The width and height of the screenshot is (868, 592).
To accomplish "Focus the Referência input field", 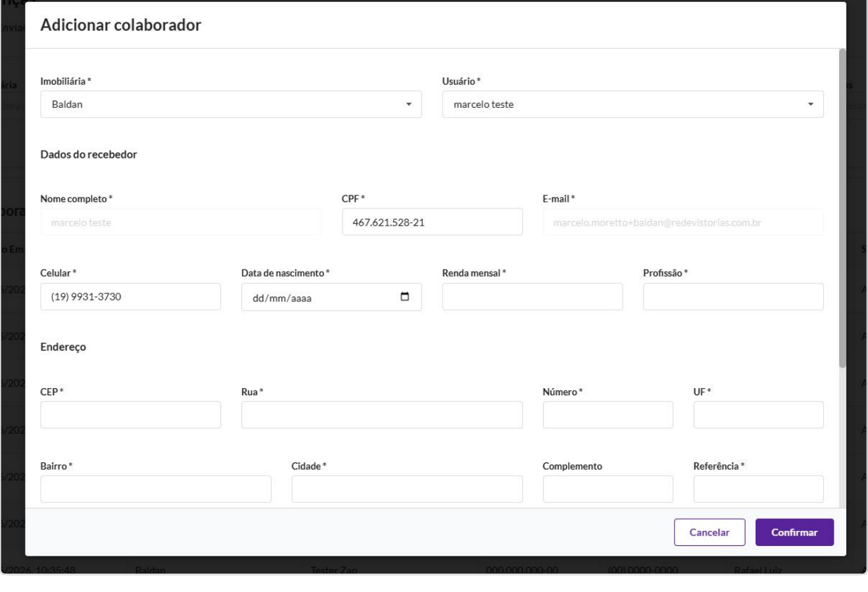I will click(x=758, y=489).
